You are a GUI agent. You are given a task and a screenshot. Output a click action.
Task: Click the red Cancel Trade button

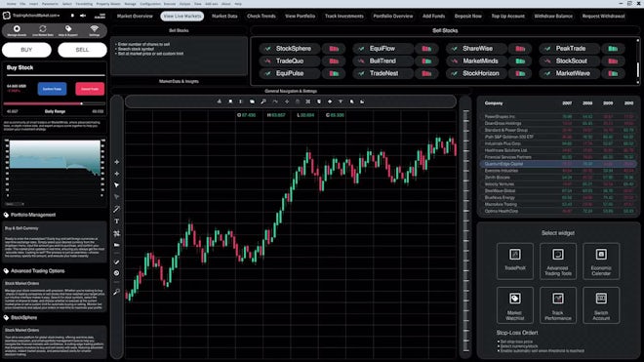tap(90, 89)
